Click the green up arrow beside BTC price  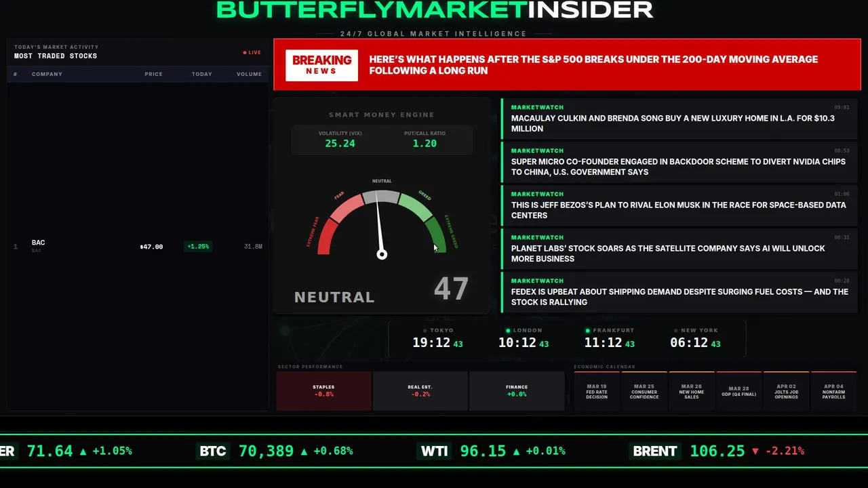pyautogui.click(x=304, y=451)
